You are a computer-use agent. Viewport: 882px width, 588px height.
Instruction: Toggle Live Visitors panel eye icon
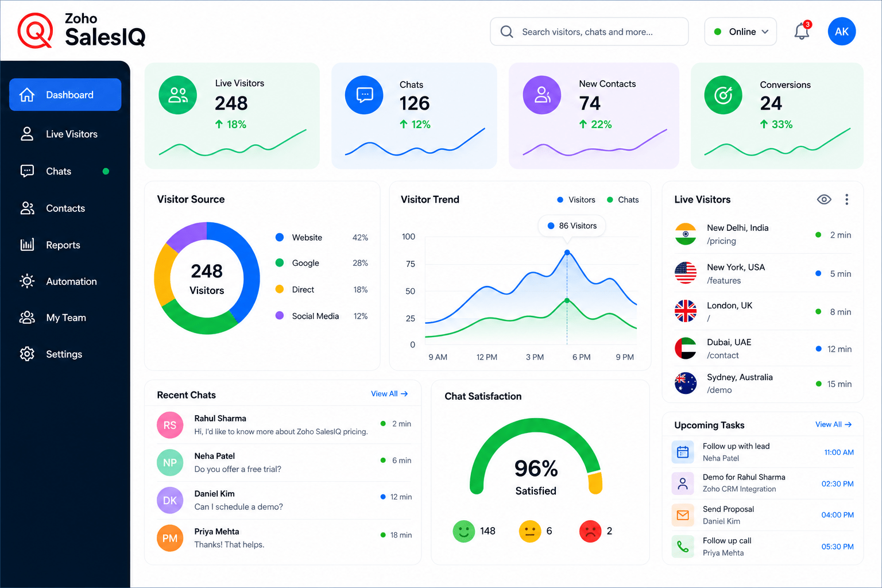[824, 199]
